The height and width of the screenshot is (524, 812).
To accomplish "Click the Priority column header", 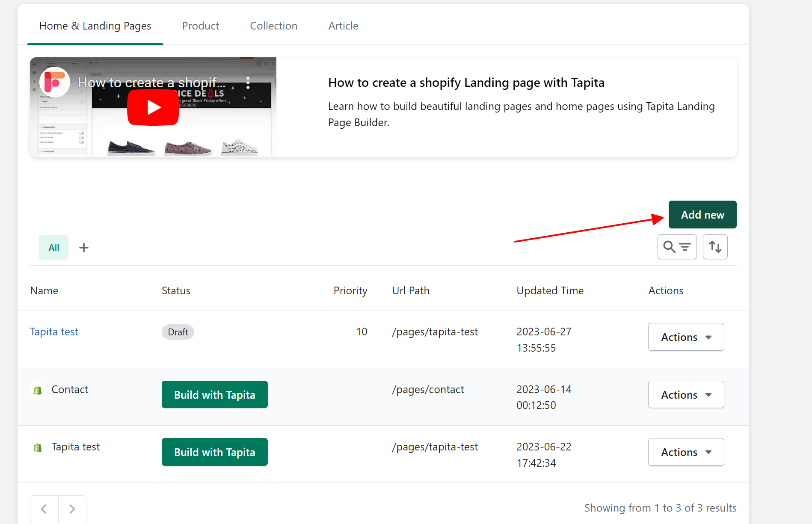I will coord(350,291).
